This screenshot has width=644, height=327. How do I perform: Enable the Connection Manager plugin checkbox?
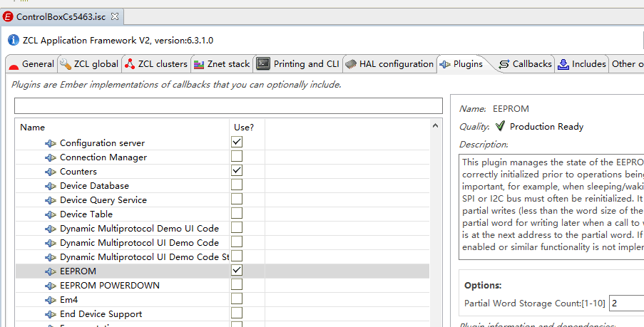click(x=237, y=157)
